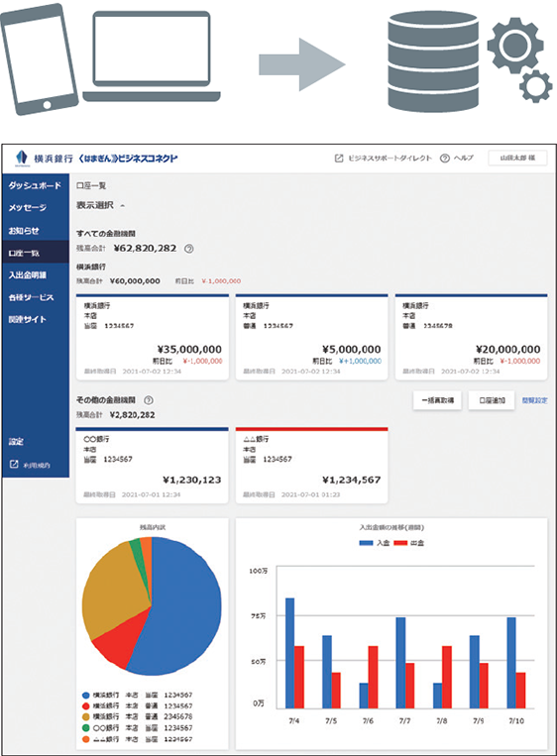Click the orange legend swatch for △△銀行

click(86, 739)
